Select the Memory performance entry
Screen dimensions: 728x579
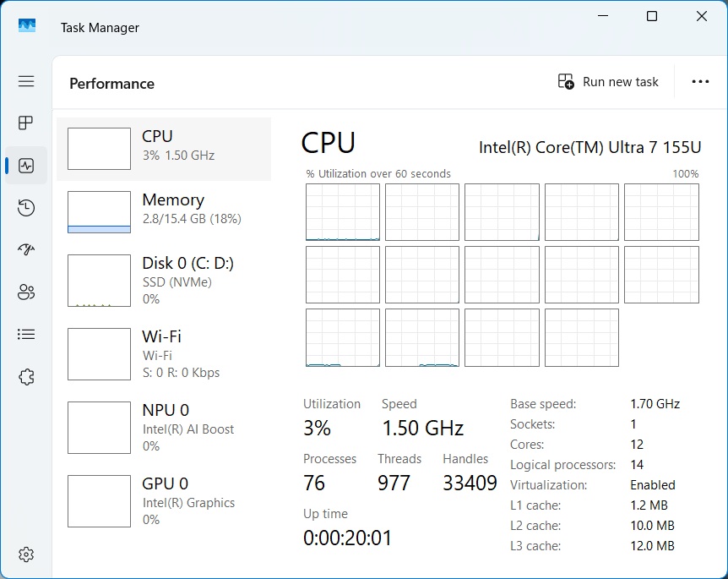(164, 211)
